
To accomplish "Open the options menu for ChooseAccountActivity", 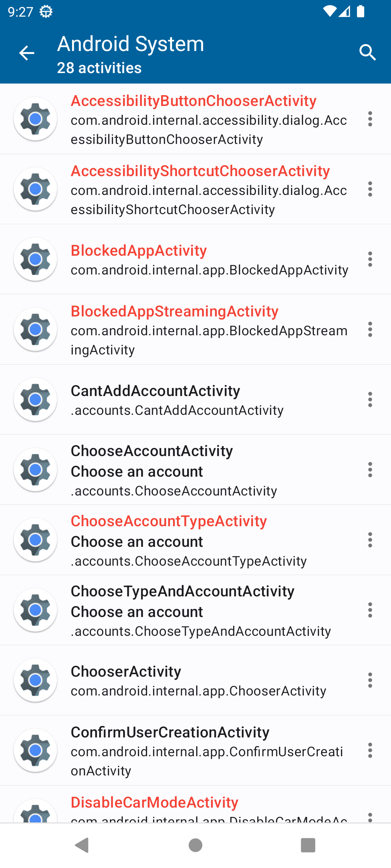I will point(370,470).
